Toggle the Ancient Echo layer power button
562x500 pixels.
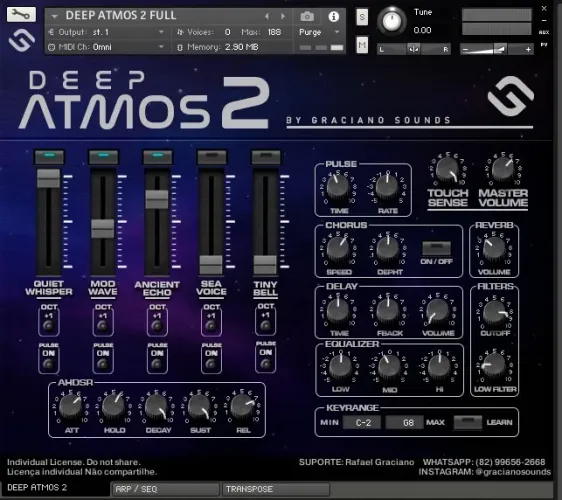(x=157, y=157)
